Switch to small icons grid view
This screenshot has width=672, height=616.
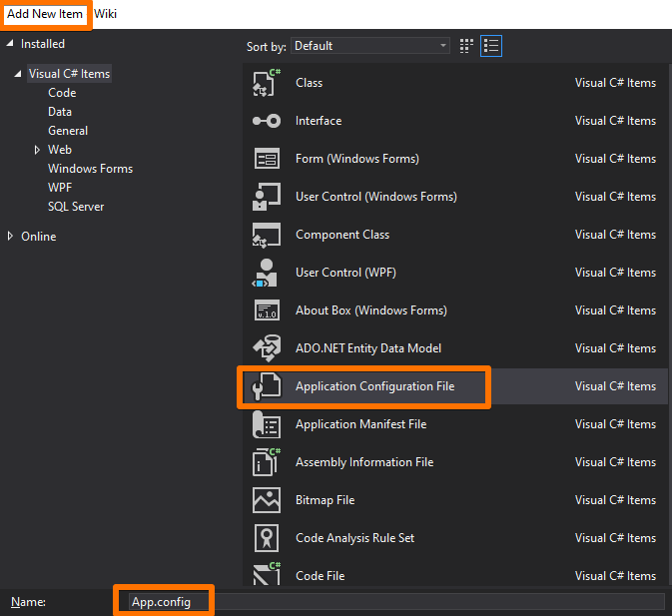pos(466,46)
